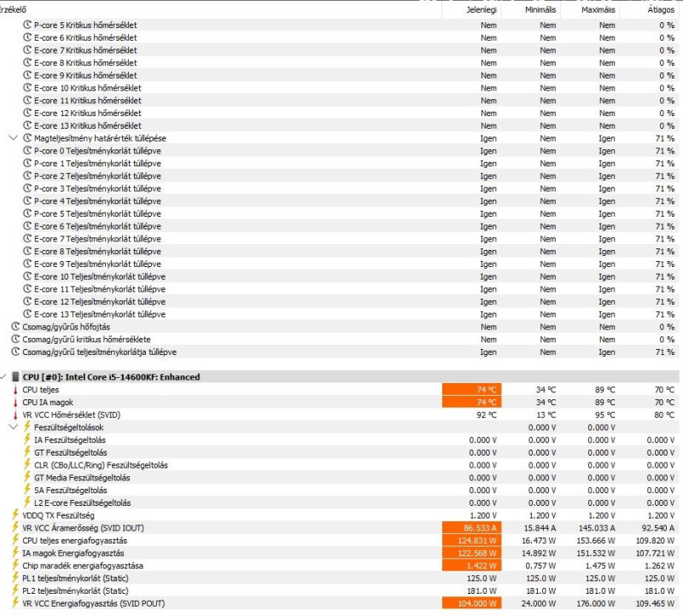This screenshot has width=683, height=616.
Task: Select the L2 E-core Feszültségeltolás row
Action: [340, 503]
